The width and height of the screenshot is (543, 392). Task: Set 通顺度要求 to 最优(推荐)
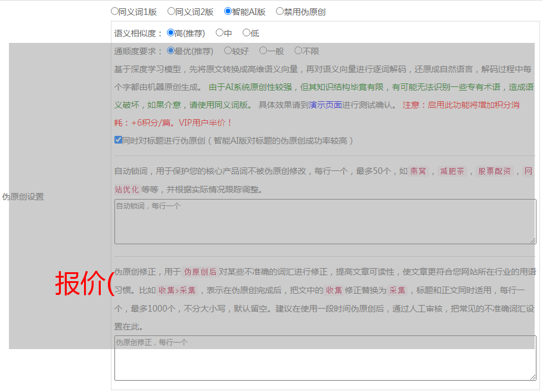(171, 51)
